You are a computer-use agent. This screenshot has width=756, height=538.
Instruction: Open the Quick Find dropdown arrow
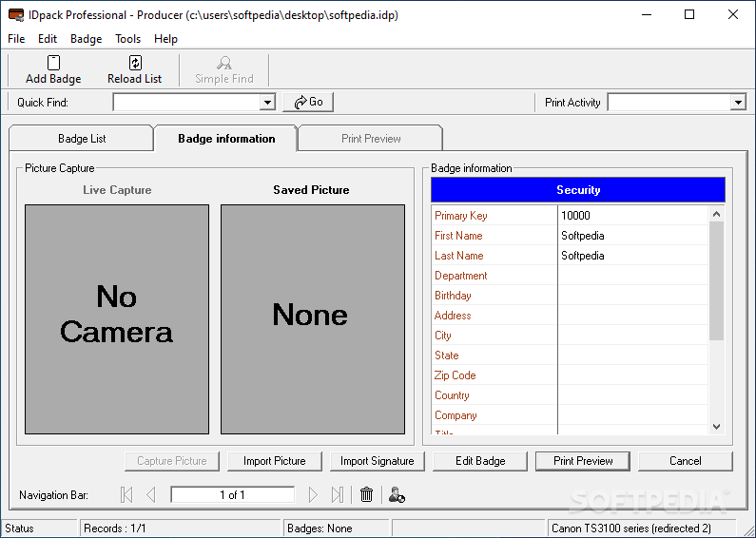tap(267, 103)
